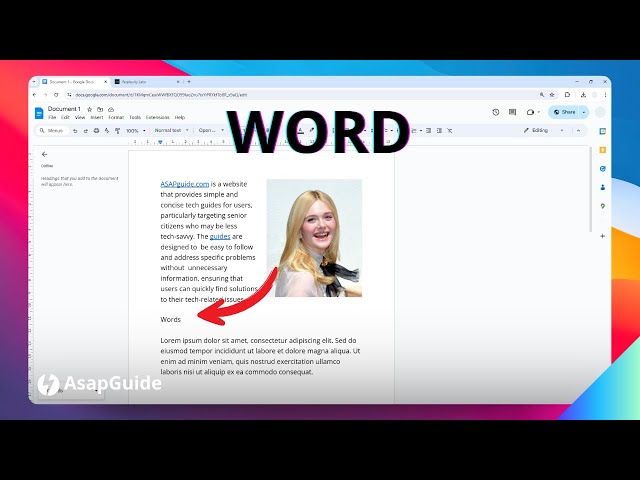
Task: Open the View menu
Action: pyautogui.click(x=80, y=118)
